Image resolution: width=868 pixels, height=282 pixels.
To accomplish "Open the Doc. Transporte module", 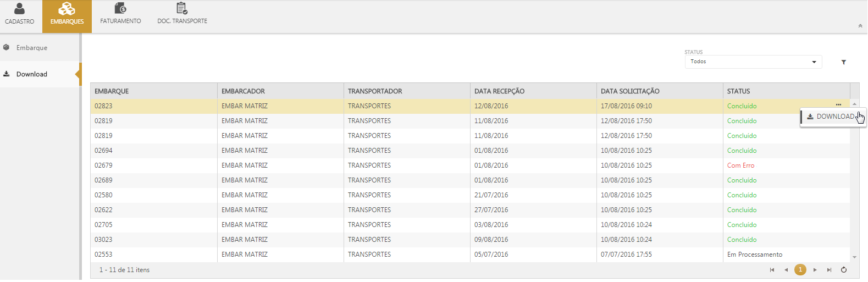I will 182,15.
